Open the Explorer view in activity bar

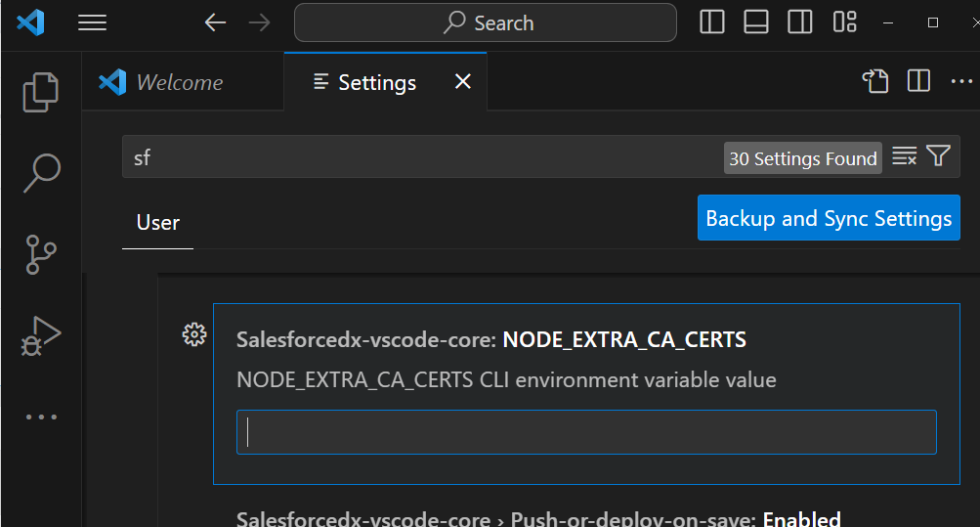click(x=41, y=92)
